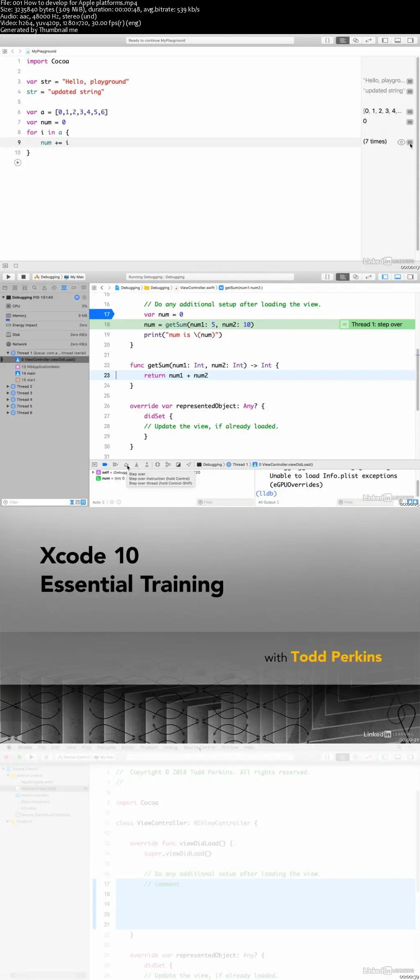
Task: Select Standard editor in the playground toolbar
Action: point(342,40)
